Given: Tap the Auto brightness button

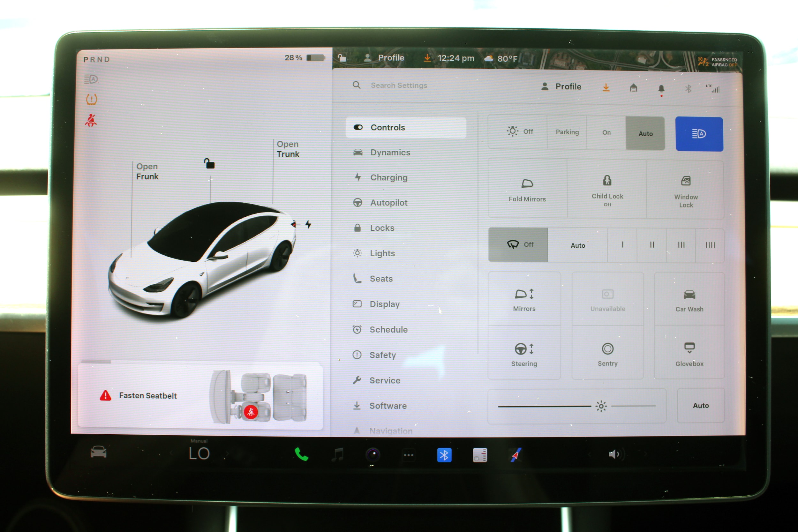Looking at the screenshot, I should [x=701, y=405].
